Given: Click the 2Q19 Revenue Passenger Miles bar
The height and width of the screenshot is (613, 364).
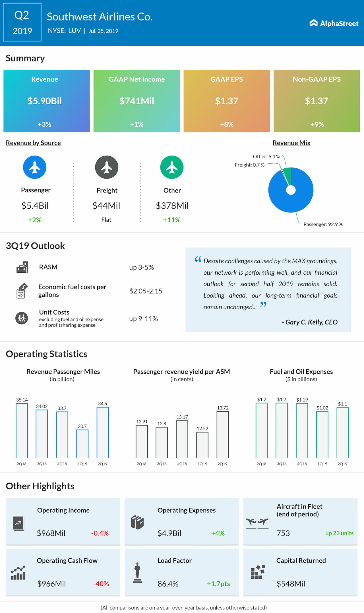Looking at the screenshot, I should click(103, 432).
